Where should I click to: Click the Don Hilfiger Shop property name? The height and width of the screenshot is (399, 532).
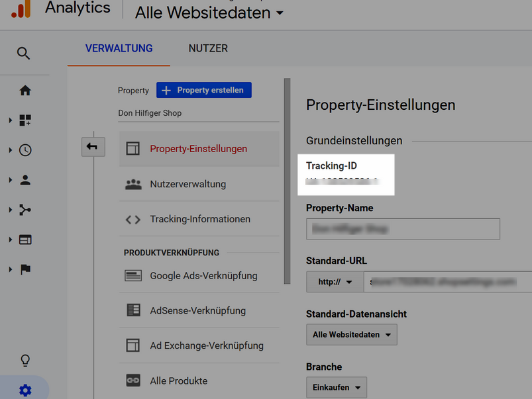tap(150, 113)
